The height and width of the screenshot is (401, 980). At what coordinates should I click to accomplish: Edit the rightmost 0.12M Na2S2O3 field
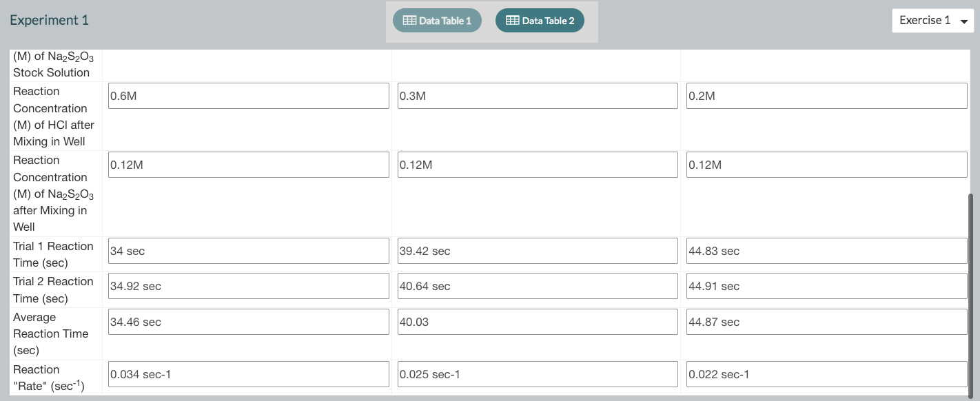[826, 165]
